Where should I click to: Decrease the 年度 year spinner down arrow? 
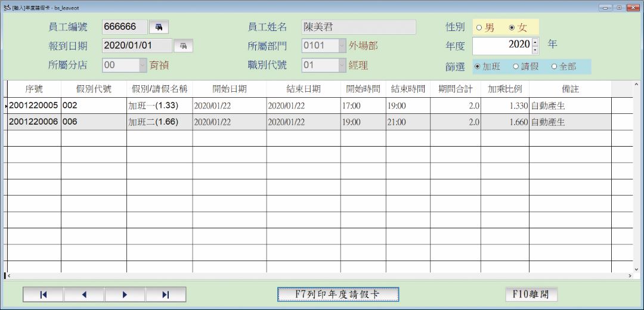pyautogui.click(x=535, y=50)
